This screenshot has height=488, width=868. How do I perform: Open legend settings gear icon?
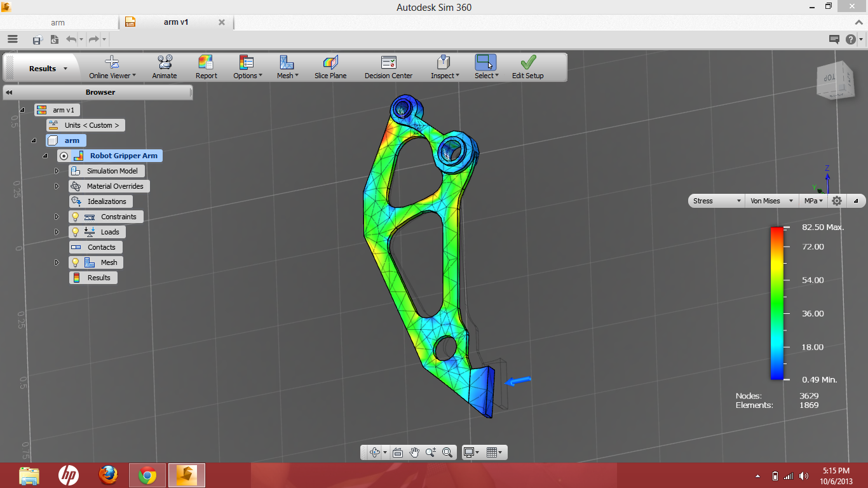pos(837,201)
